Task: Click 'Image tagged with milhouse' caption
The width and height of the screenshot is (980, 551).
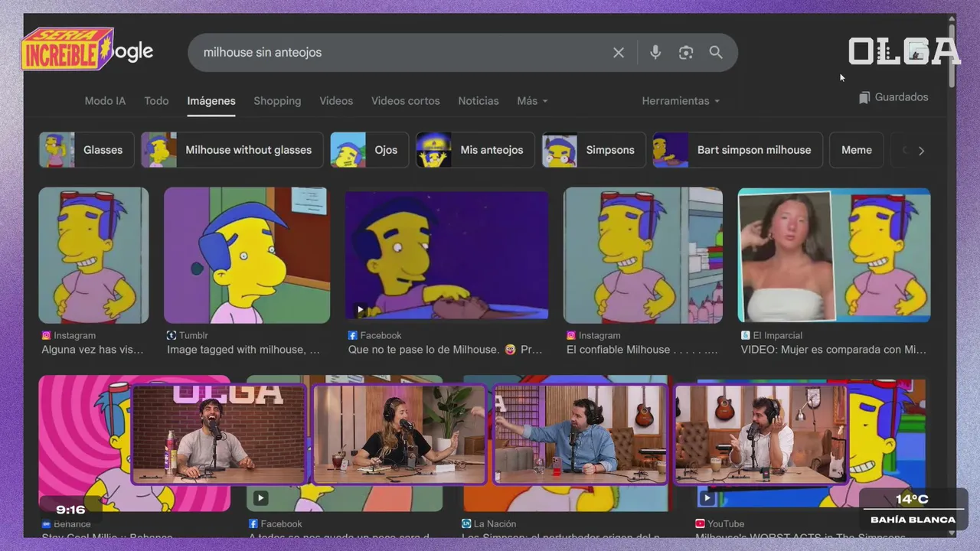Action: click(243, 350)
